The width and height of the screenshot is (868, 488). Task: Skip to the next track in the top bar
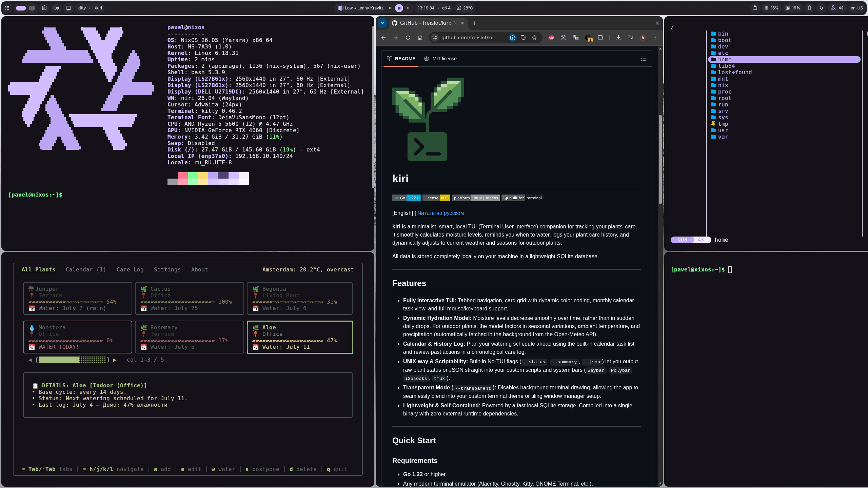tap(408, 8)
